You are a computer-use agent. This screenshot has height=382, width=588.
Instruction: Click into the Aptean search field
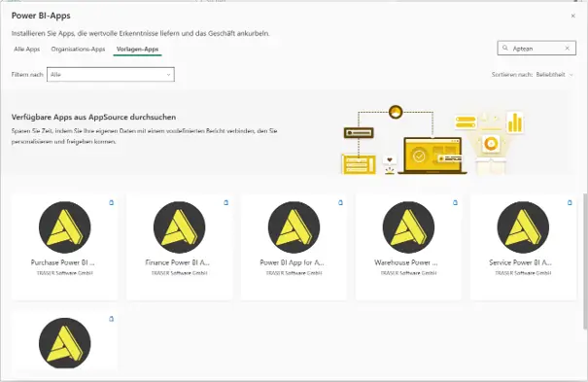point(536,48)
